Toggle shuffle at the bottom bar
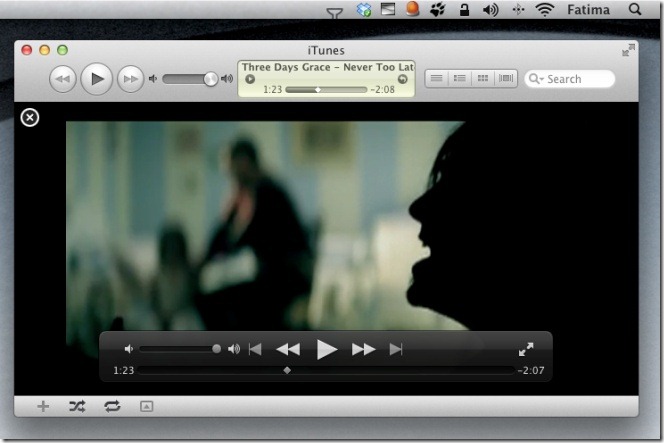 coord(77,407)
